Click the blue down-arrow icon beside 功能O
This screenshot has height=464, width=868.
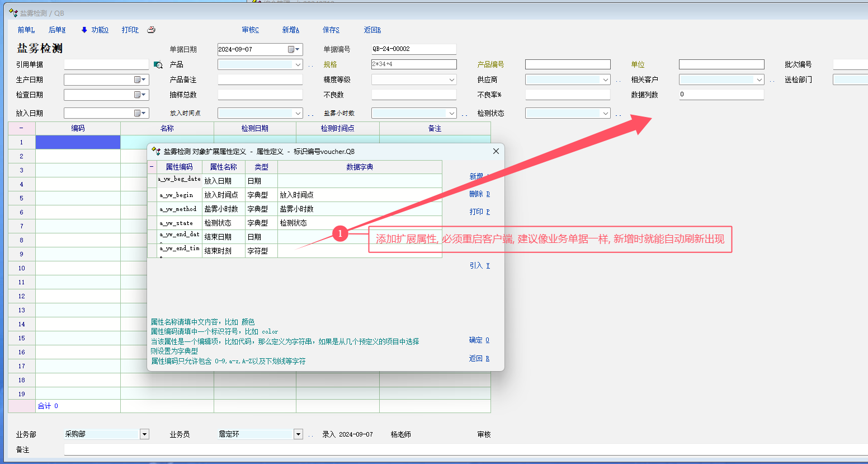84,30
